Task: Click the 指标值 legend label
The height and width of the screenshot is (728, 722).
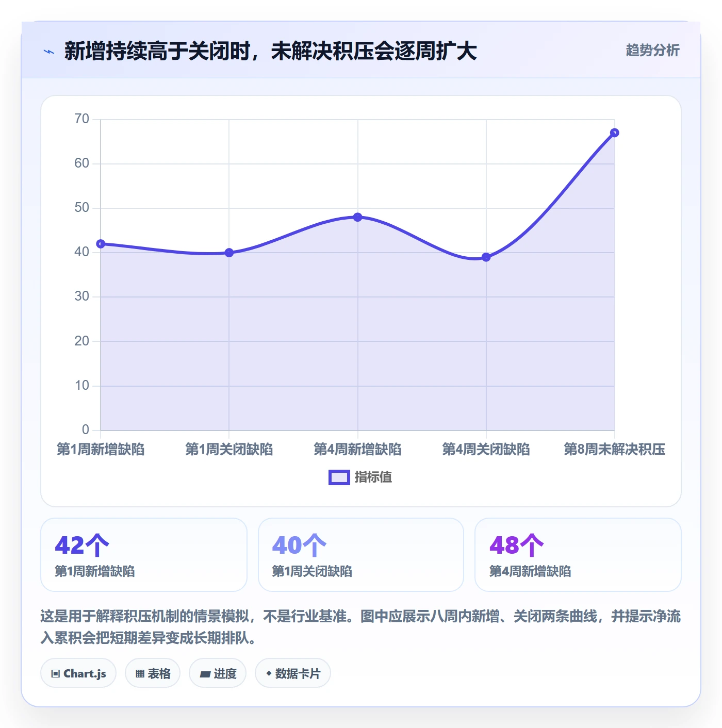Action: point(373,477)
